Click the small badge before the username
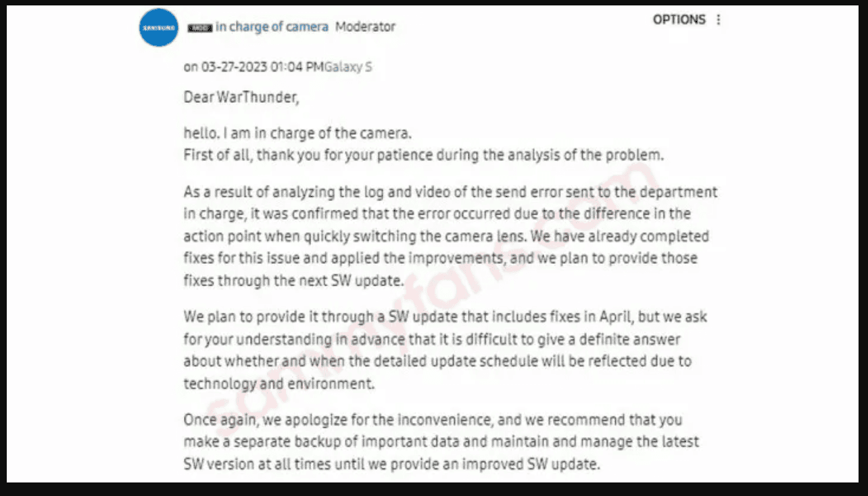 click(x=199, y=28)
